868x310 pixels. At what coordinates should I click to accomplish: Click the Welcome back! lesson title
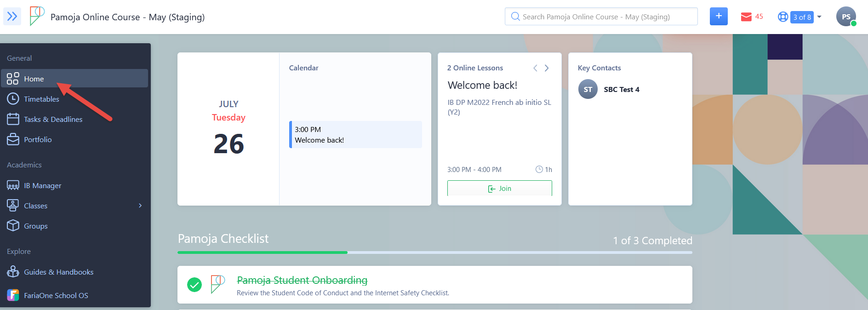[x=482, y=85]
